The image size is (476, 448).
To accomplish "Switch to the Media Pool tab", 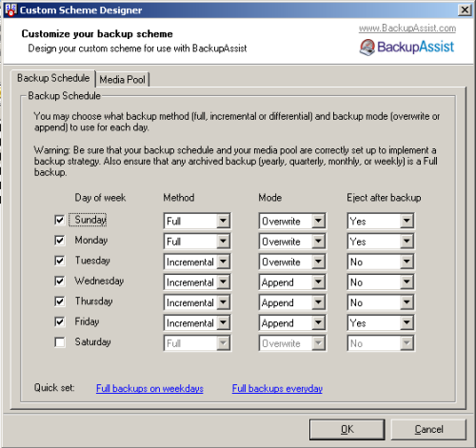I will tap(123, 79).
